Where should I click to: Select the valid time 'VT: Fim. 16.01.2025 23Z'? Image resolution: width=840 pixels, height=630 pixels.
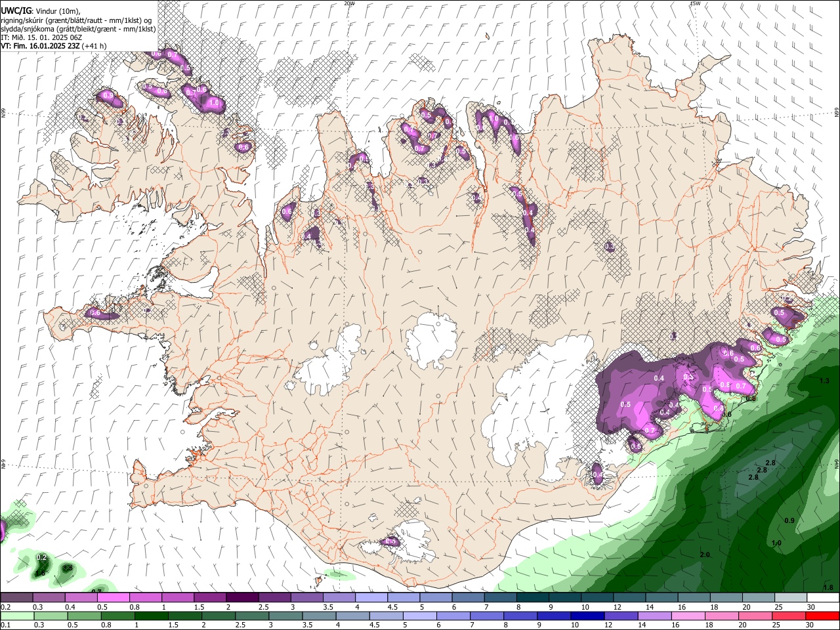point(40,46)
